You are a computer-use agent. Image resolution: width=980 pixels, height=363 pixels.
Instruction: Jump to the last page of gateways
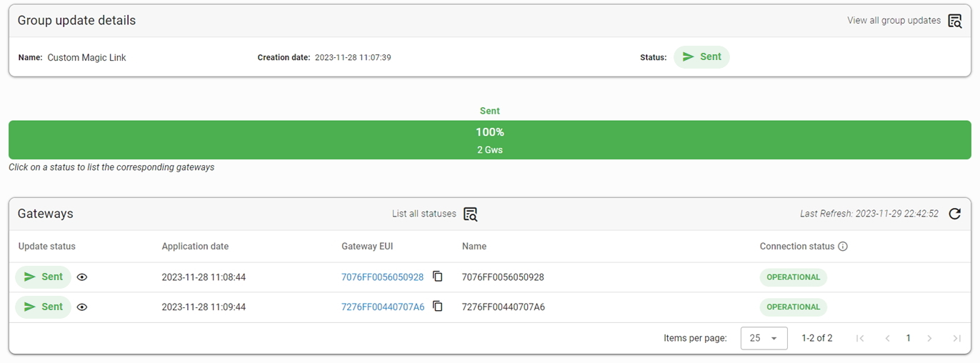pyautogui.click(x=956, y=339)
